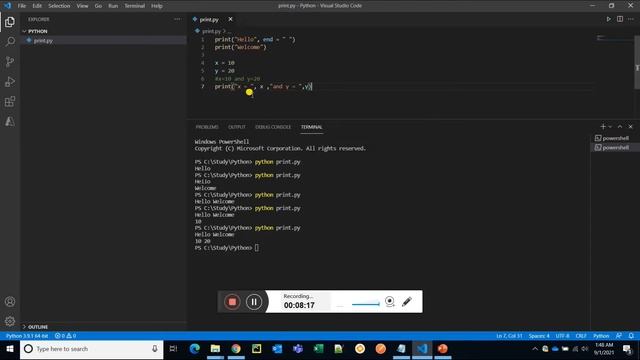Open Google Chrome from taskbar
This screenshot has width=640, height=360.
coord(236,349)
